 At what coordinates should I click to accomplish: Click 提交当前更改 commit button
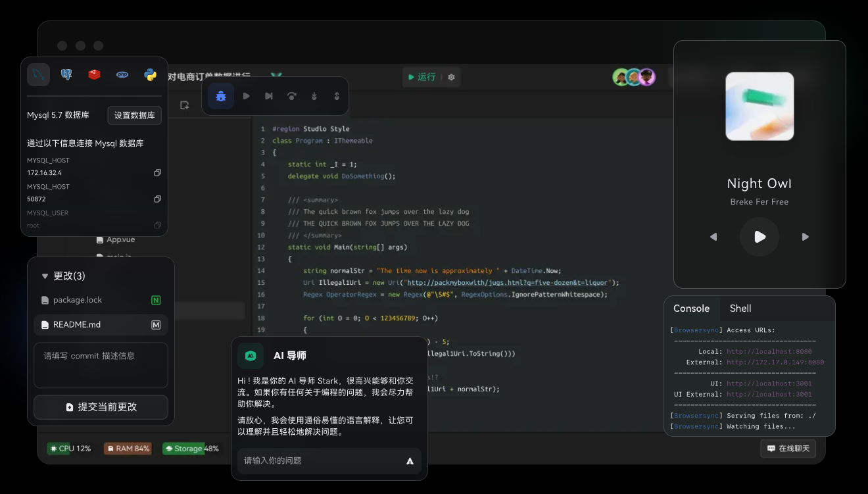click(x=101, y=407)
